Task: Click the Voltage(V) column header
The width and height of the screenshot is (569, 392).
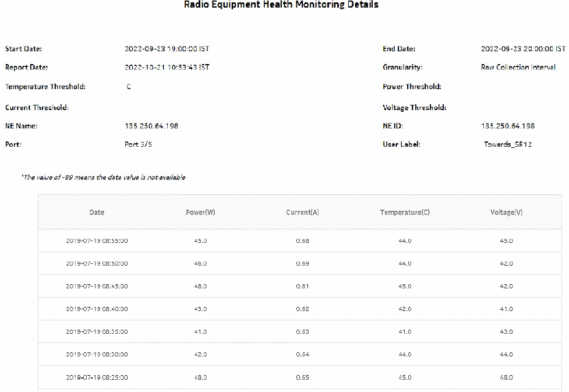Action: click(x=504, y=212)
